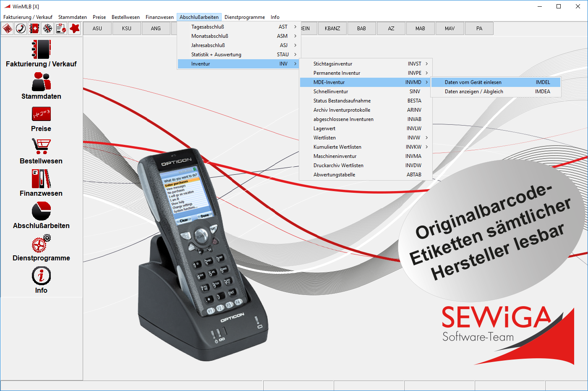Open the Preise menu bar item

pos(99,17)
